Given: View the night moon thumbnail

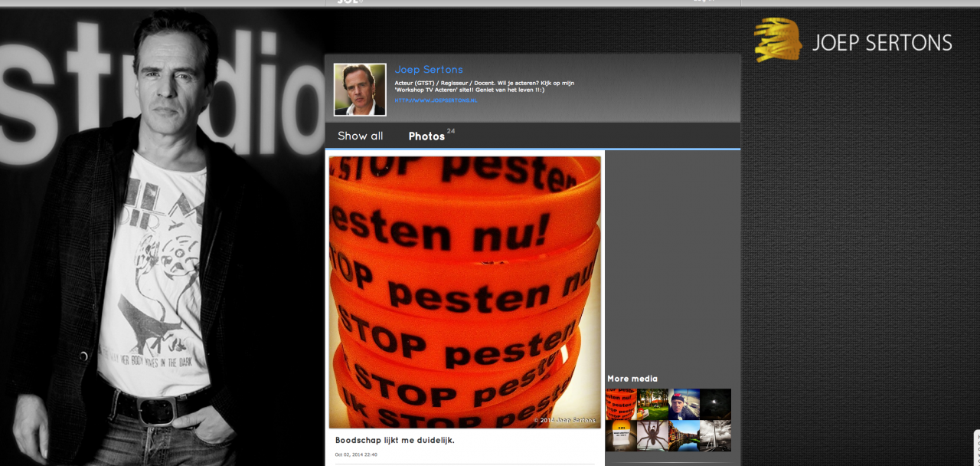Looking at the screenshot, I should point(715,404).
